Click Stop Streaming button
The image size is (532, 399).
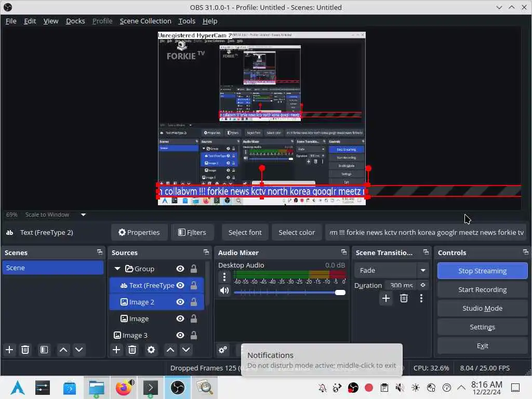(483, 271)
